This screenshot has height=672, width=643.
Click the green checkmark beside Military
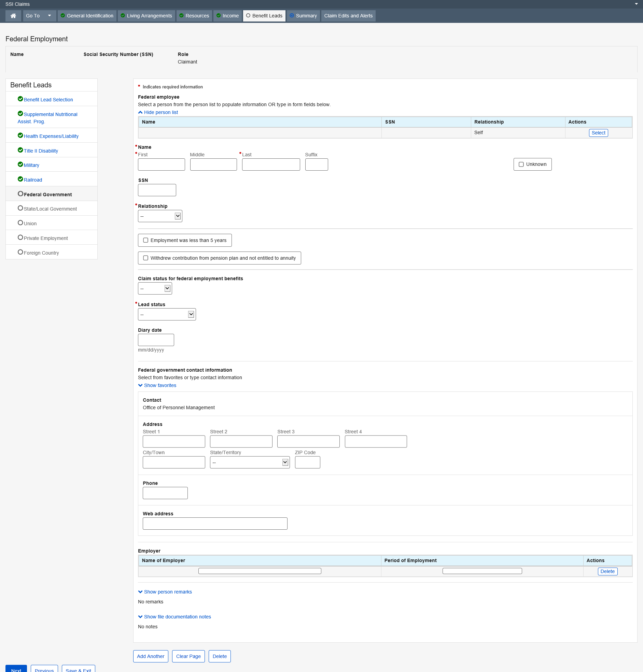20,165
